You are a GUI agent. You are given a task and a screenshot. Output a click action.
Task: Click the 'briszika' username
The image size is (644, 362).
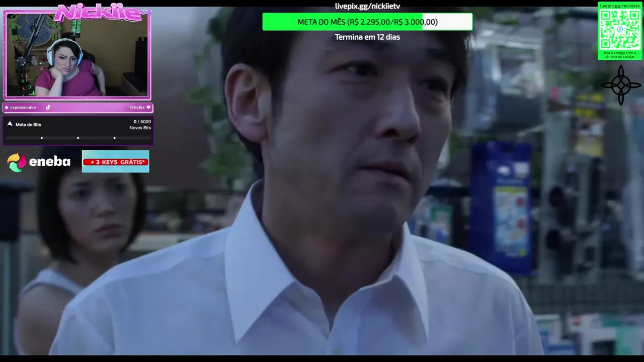137,107
